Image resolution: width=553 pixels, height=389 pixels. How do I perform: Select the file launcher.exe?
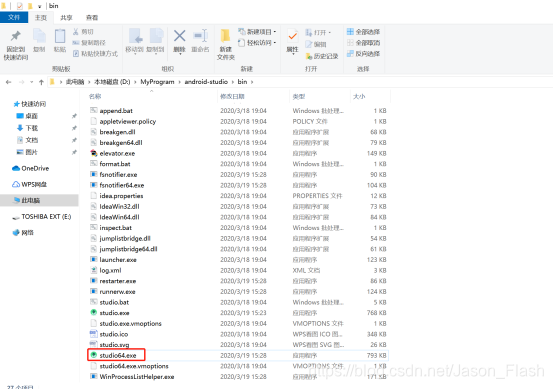tap(118, 260)
